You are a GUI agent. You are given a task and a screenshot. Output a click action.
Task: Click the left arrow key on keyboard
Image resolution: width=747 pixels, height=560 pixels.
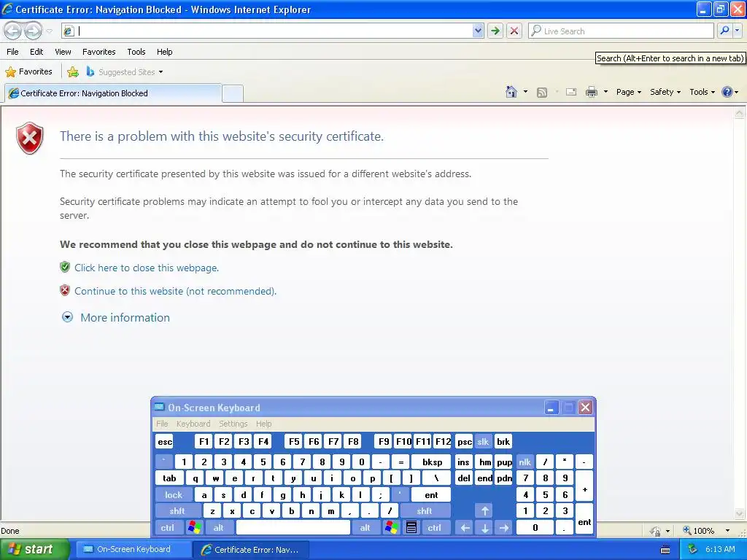tap(465, 528)
